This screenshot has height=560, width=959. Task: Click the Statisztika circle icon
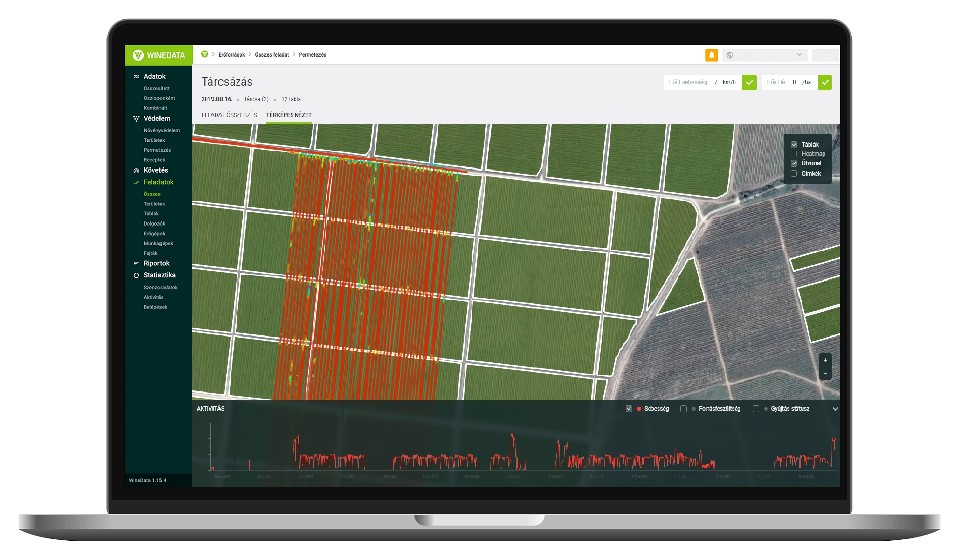136,275
